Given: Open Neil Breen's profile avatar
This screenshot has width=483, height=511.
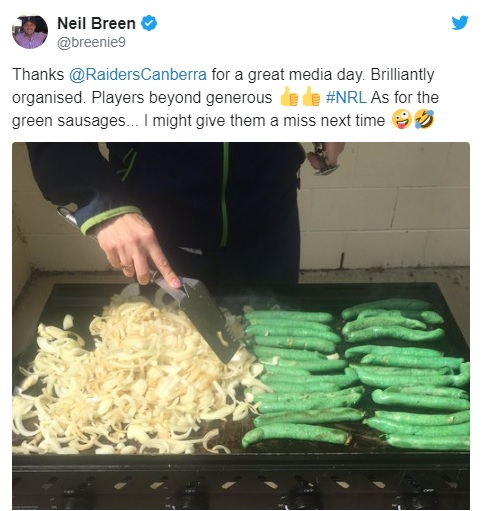Looking at the screenshot, I should tap(30, 32).
